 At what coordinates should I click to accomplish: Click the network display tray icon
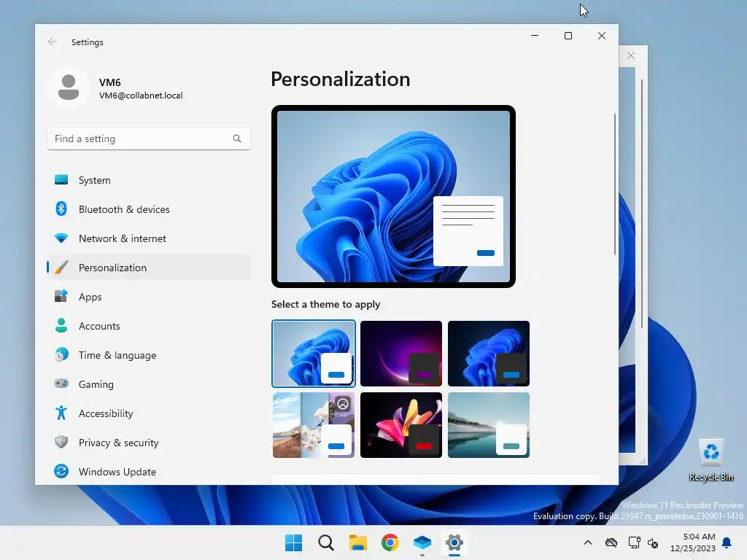[634, 542]
